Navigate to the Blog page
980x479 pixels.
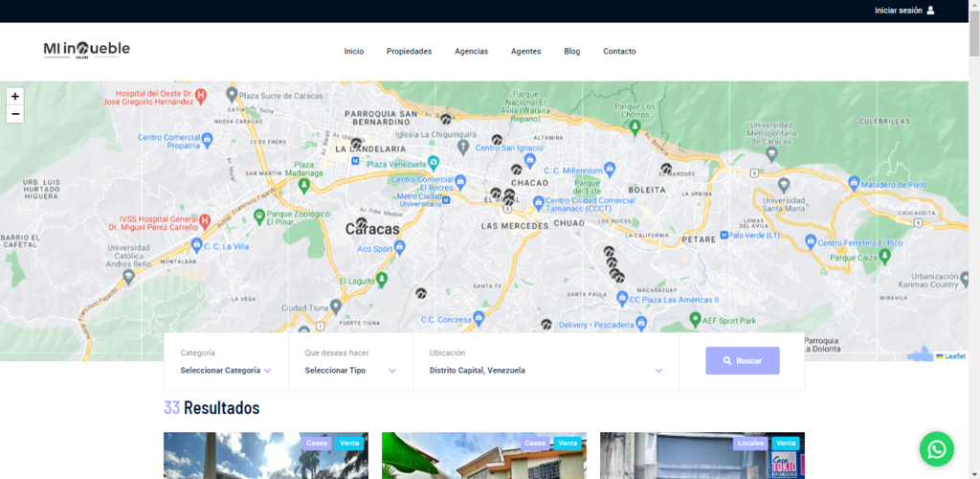click(571, 52)
